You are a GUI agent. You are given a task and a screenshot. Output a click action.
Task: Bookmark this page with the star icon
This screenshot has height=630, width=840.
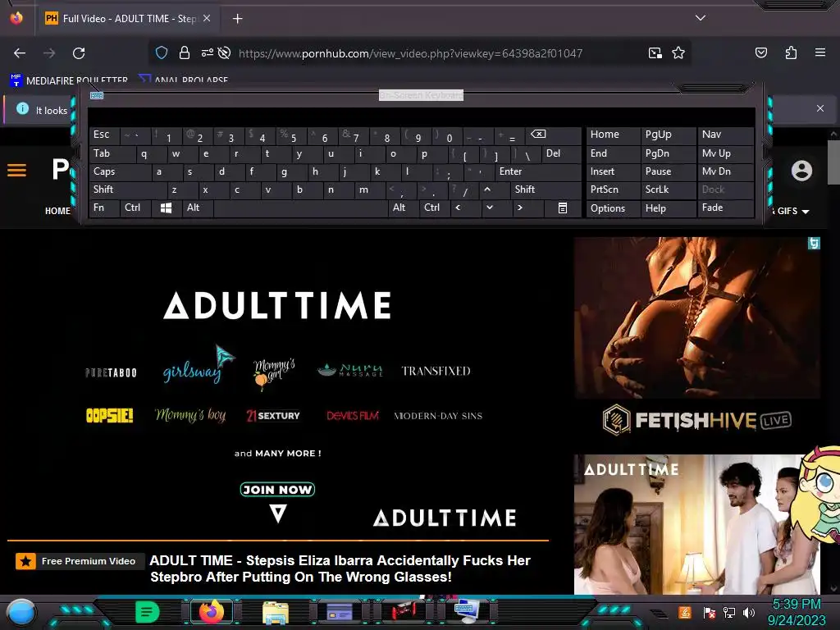pos(678,52)
